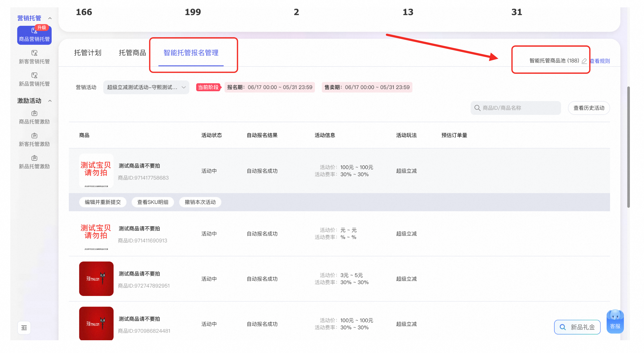
Task: Click the red Tmall product thumbnail 972747892951
Action: click(x=96, y=279)
